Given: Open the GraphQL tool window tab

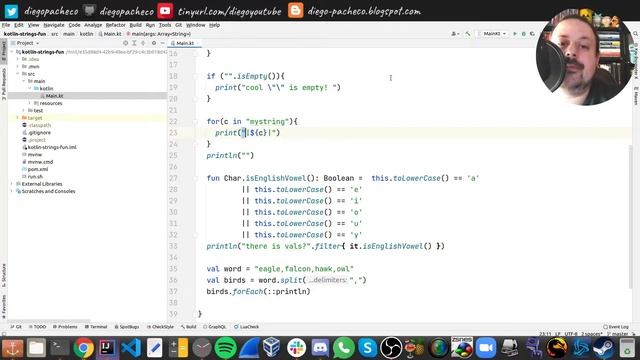Looking at the screenshot, I should (x=215, y=327).
